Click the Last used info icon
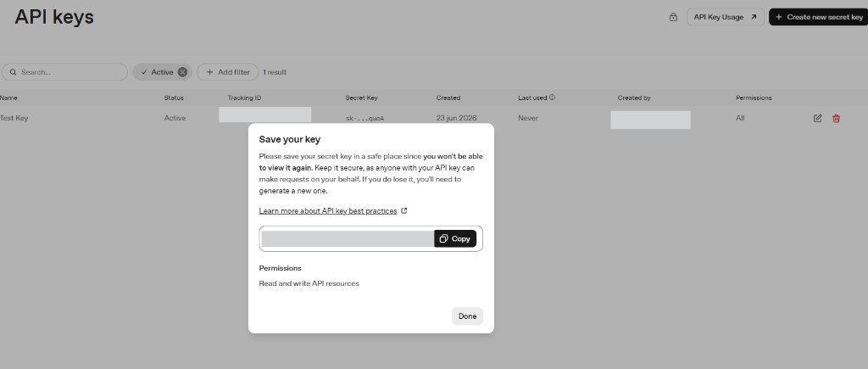Viewport: 868px width, 369px height. tap(552, 98)
